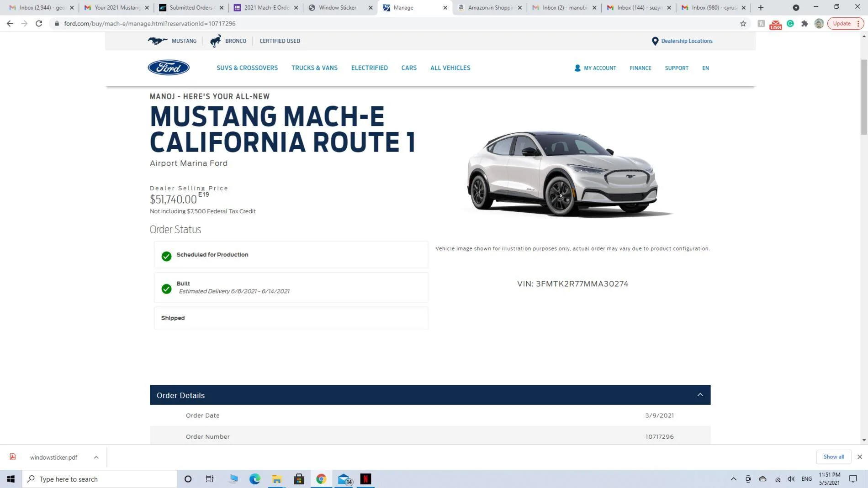Click the taskbar clock and date
Viewport: 868px width, 488px height.
[829, 479]
